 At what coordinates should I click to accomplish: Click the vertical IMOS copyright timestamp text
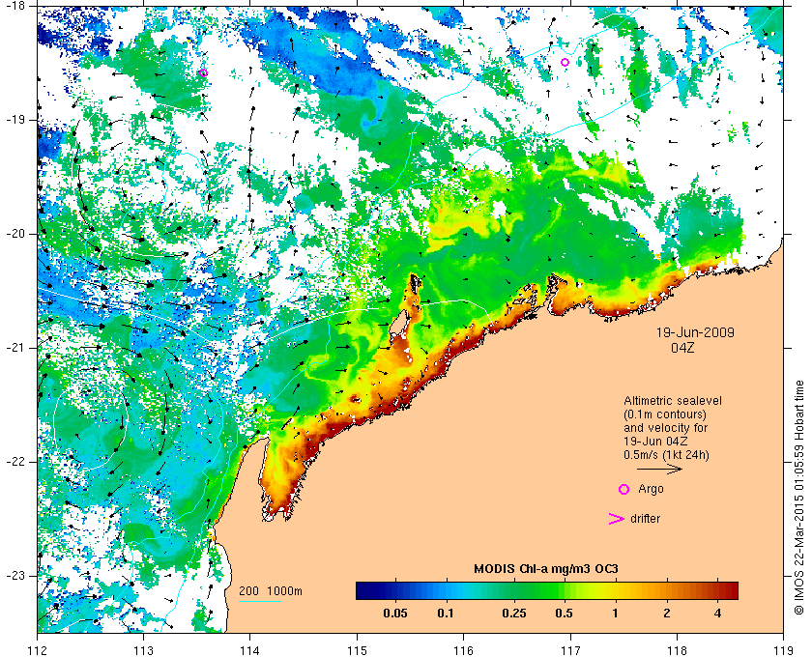[x=799, y=498]
